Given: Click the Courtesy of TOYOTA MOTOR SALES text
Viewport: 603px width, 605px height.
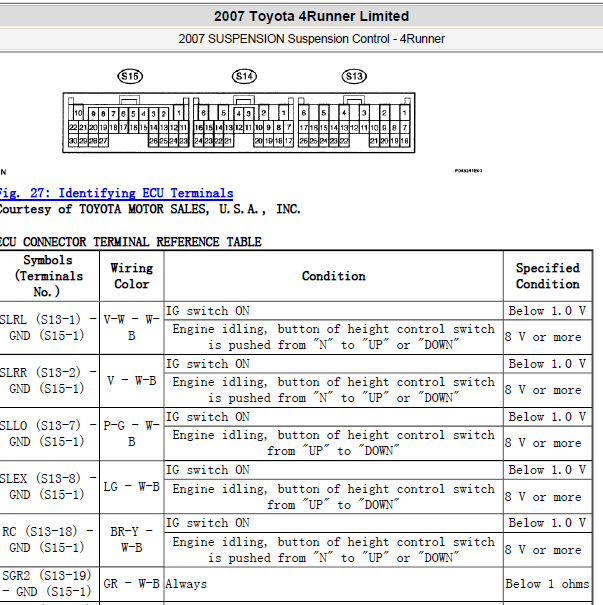Looking at the screenshot, I should click(x=150, y=209).
